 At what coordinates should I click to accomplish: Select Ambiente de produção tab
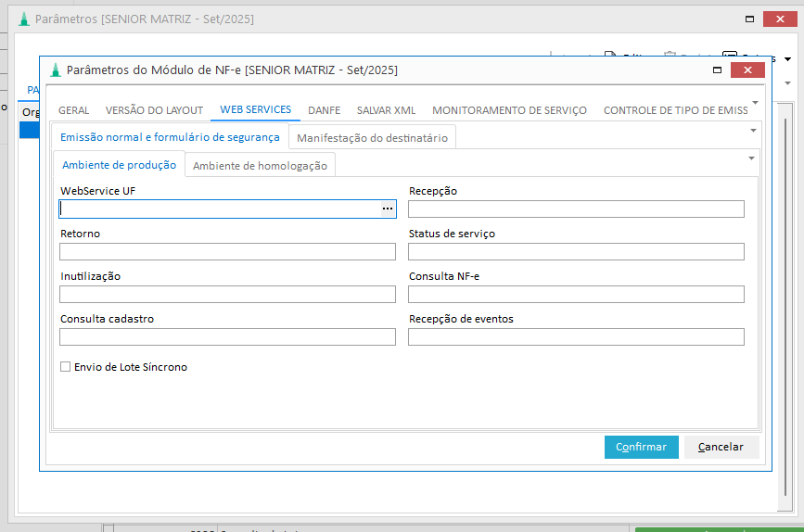tap(119, 165)
